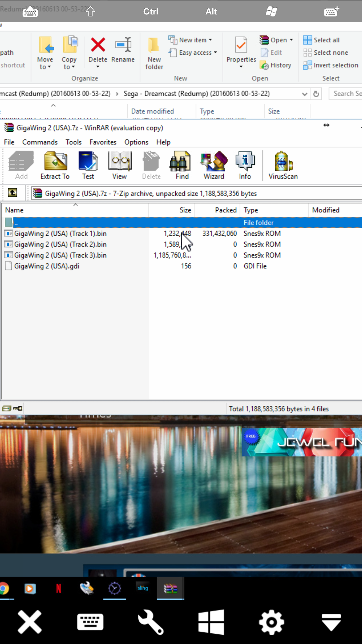Image resolution: width=362 pixels, height=644 pixels.
Task: Click Sega - Dreamcast breadcrumb segment
Action: click(x=197, y=94)
